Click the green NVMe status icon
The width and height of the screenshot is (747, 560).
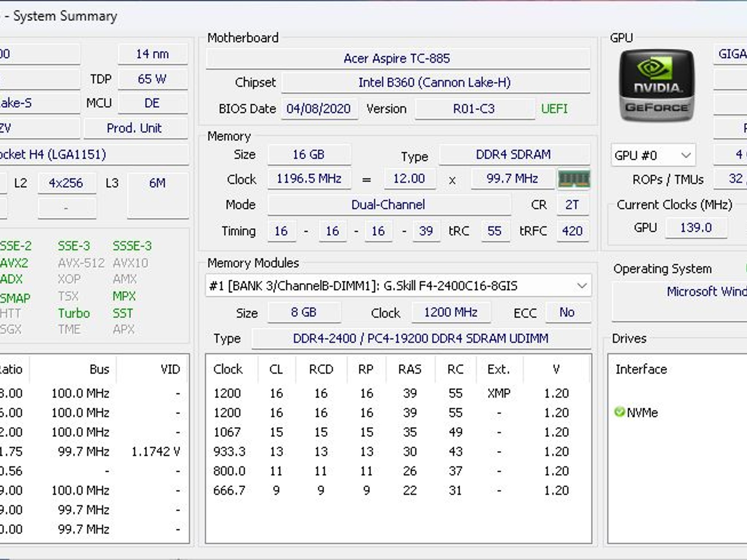click(619, 412)
